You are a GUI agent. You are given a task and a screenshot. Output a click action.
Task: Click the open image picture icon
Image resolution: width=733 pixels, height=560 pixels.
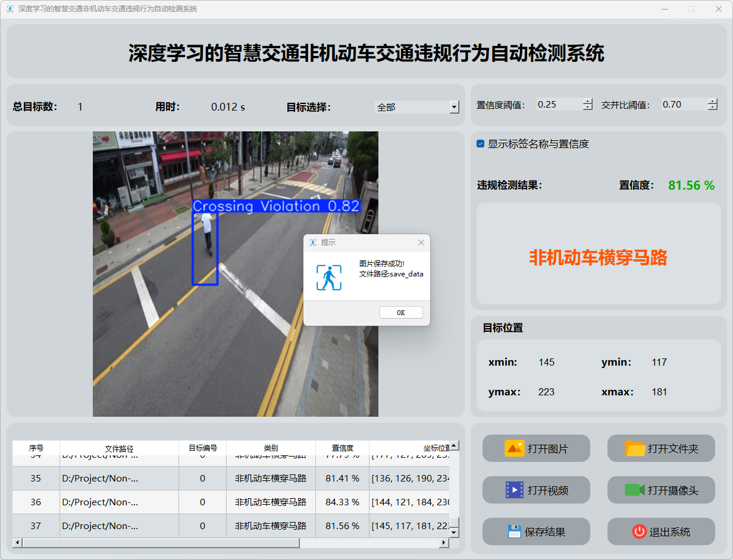click(x=514, y=448)
